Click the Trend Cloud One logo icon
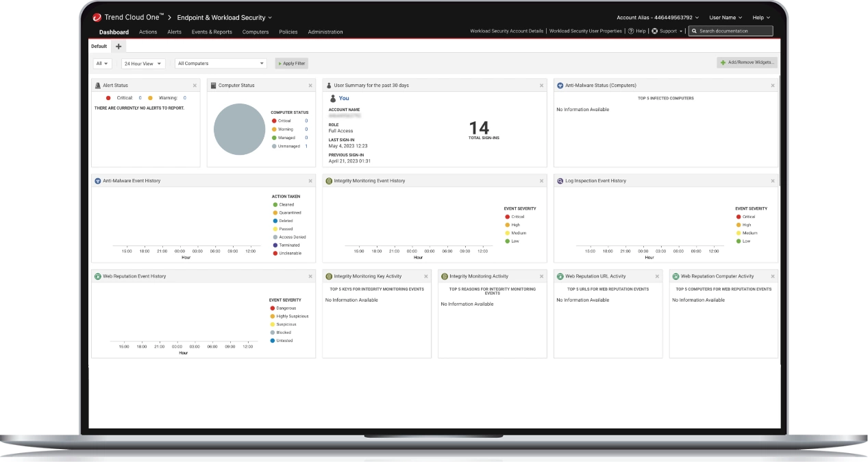Image resolution: width=868 pixels, height=462 pixels. (97, 17)
